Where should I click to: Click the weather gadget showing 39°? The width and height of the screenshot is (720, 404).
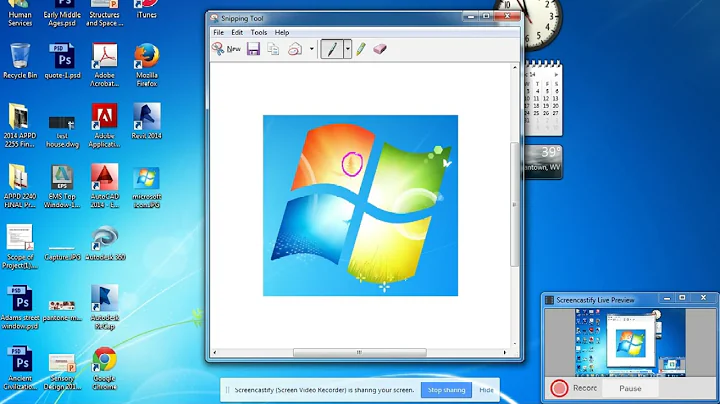click(543, 162)
